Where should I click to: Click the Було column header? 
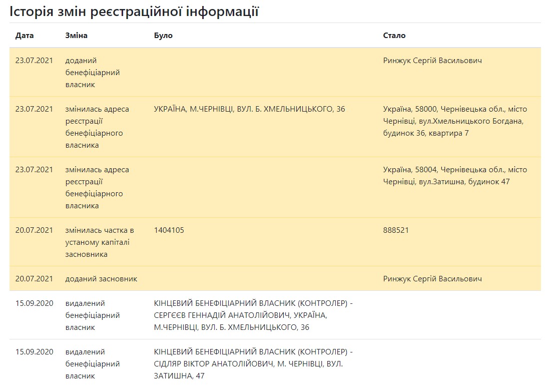(x=163, y=36)
